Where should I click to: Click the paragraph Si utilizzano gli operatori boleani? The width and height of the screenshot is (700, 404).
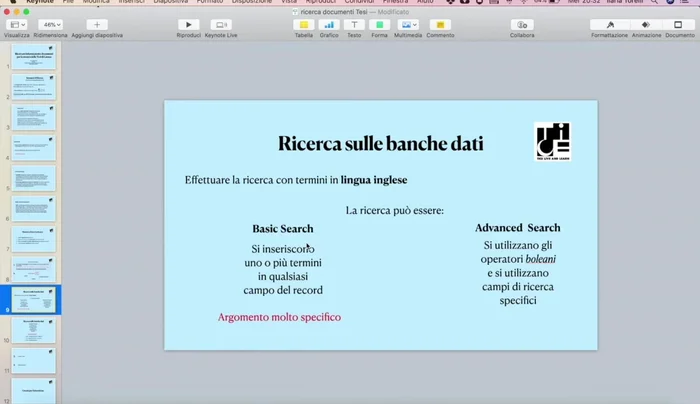coord(518,273)
